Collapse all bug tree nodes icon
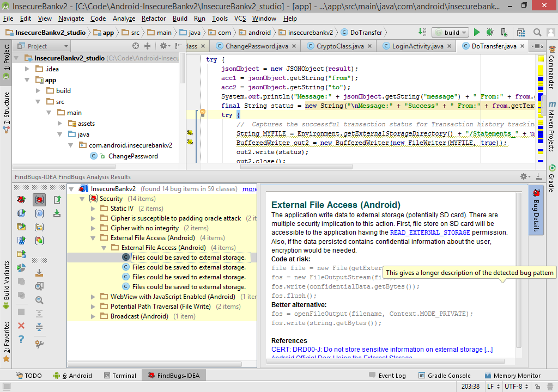Screen dimensions: 558x392 click(x=39, y=327)
